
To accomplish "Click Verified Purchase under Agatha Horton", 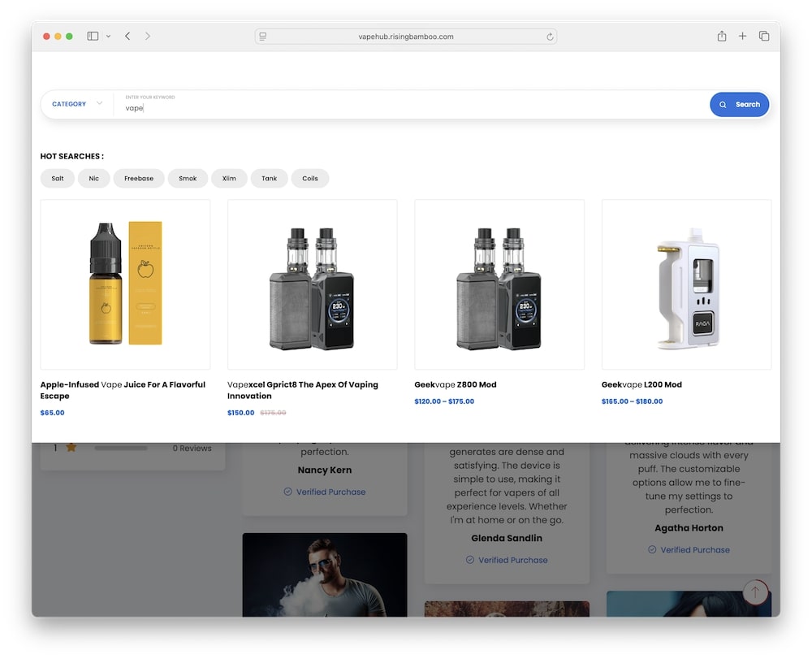I will (x=689, y=549).
